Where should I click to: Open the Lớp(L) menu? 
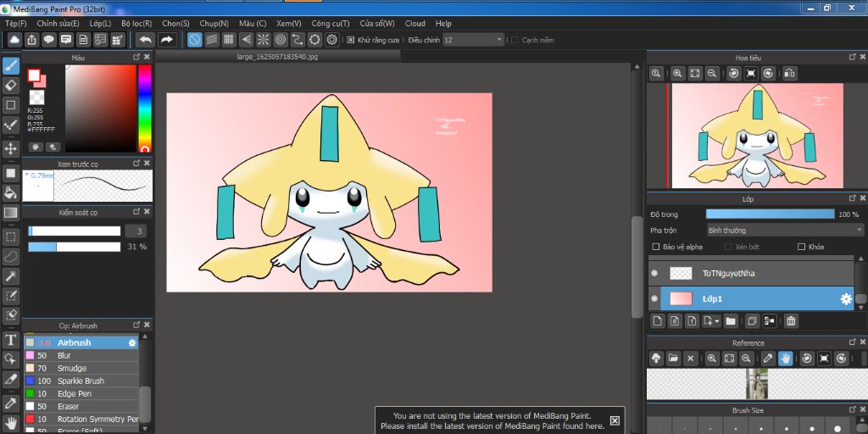[100, 23]
